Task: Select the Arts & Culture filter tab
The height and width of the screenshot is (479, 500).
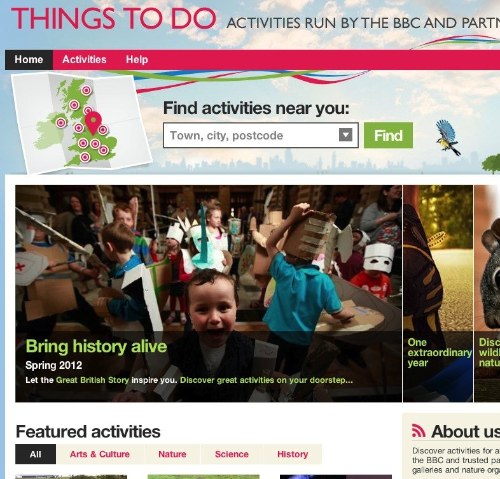Action: click(100, 454)
